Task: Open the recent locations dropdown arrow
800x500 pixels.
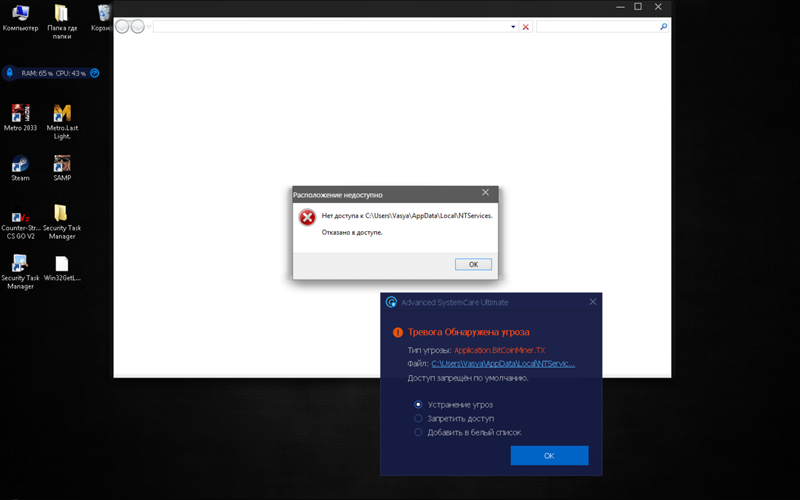Action: (x=149, y=27)
